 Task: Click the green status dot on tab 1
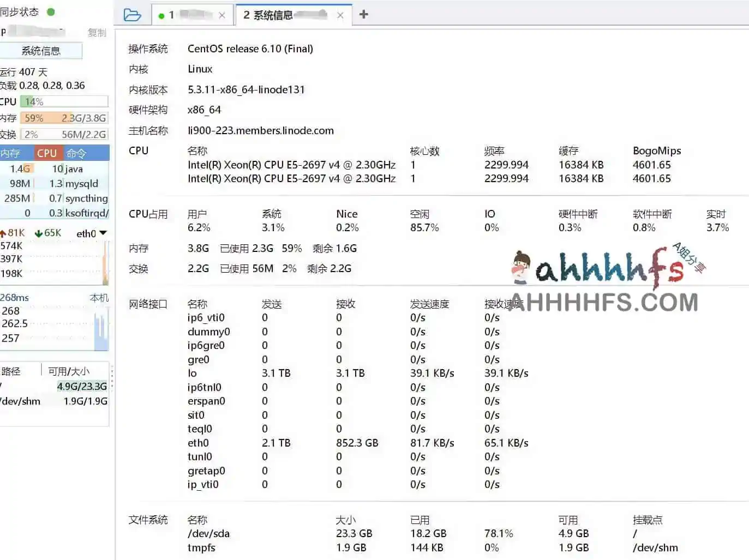(x=161, y=16)
